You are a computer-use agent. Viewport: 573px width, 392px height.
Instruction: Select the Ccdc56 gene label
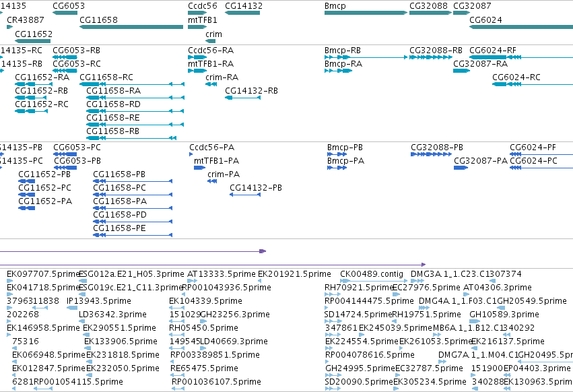click(x=203, y=6)
